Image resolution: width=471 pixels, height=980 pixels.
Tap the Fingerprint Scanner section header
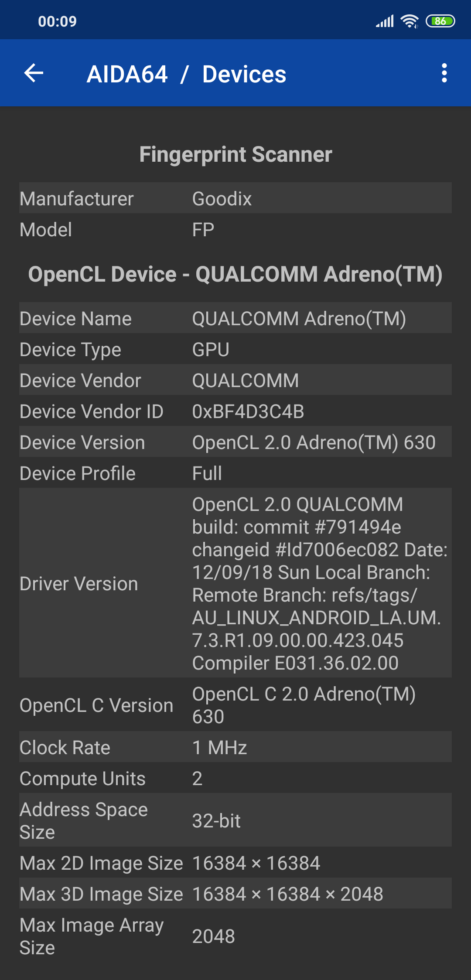click(235, 154)
